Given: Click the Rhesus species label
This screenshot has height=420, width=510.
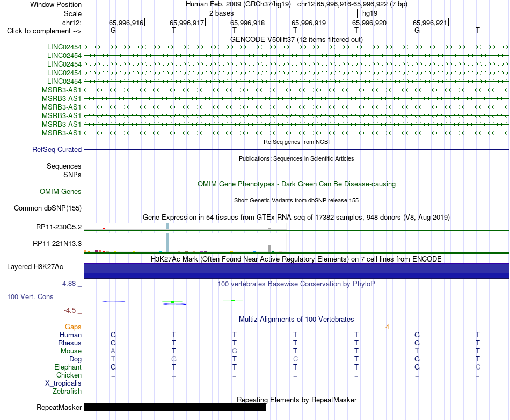Looking at the screenshot, I should [70, 343].
